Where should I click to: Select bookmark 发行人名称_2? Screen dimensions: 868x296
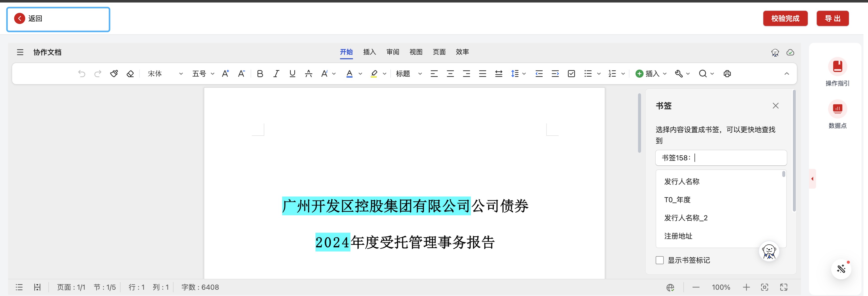coord(686,218)
